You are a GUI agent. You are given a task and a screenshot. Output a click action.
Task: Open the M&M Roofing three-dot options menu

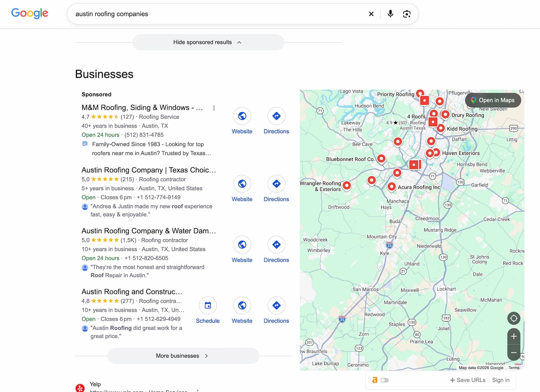(214, 108)
